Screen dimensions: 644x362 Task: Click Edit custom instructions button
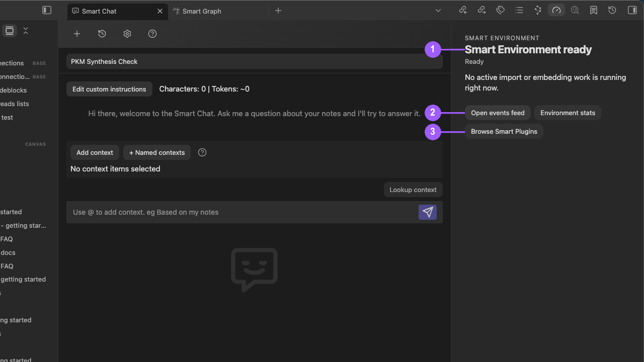pyautogui.click(x=109, y=89)
